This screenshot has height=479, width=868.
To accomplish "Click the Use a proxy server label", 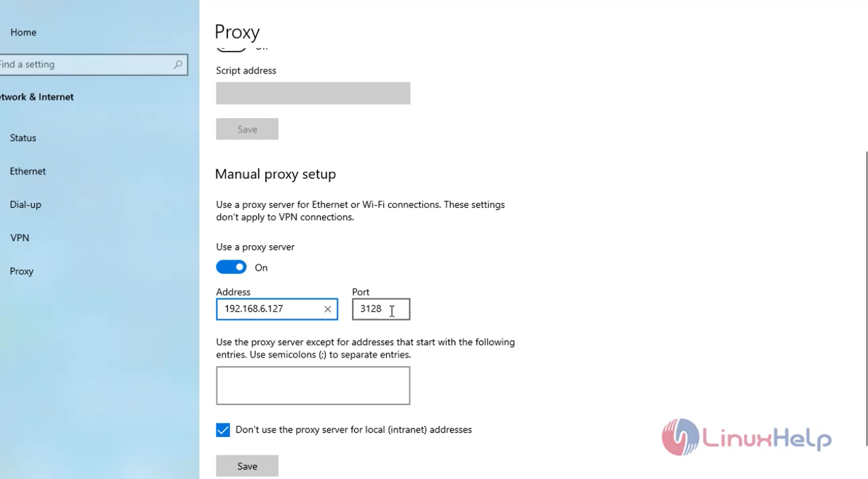I will 255,247.
